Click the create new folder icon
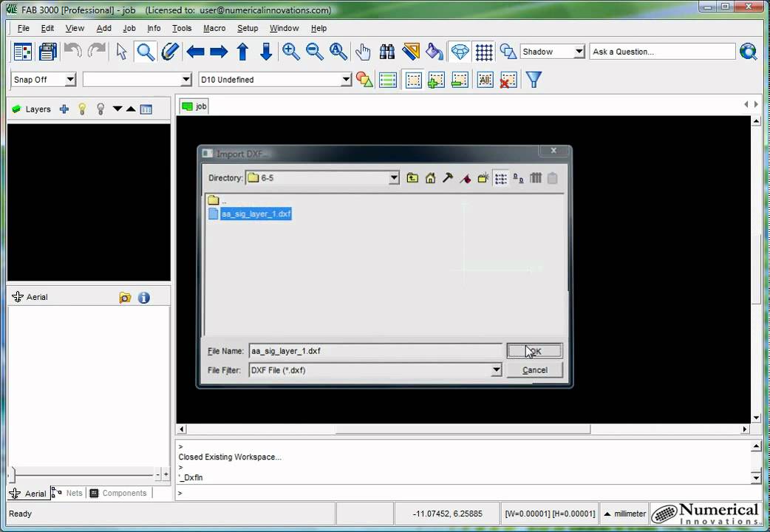770x532 pixels. [x=483, y=178]
